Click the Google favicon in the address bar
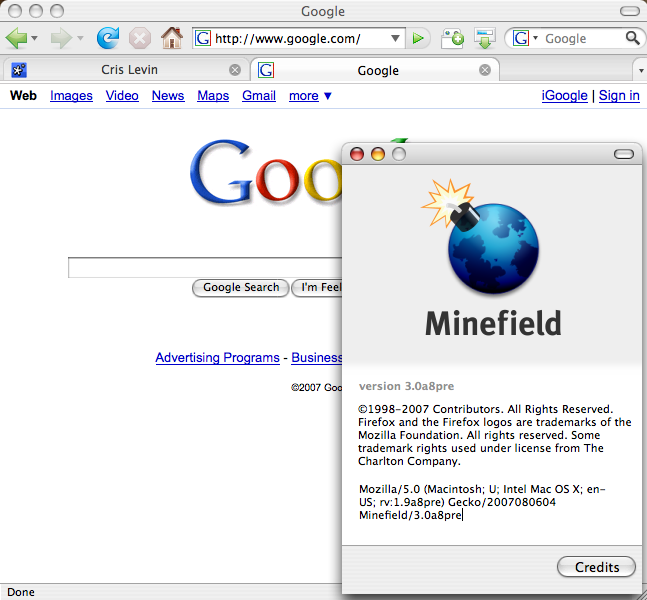The width and height of the screenshot is (647, 600). coord(203,38)
